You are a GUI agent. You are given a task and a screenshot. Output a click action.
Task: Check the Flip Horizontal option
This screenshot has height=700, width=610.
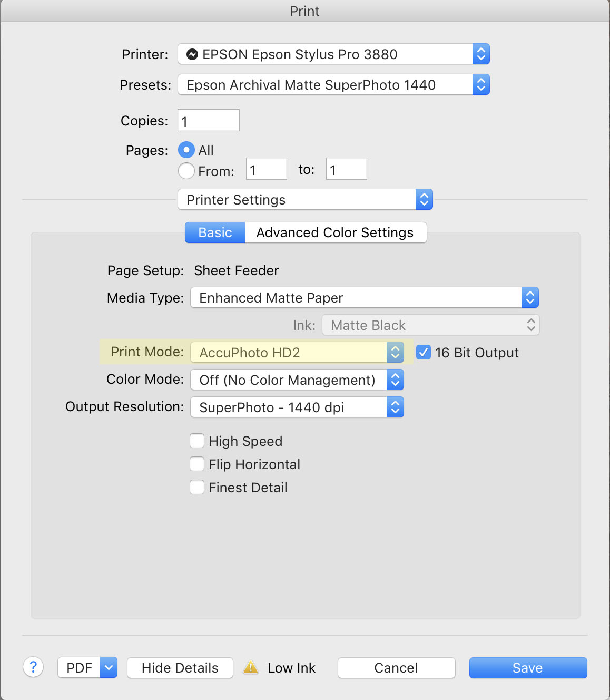[x=197, y=464]
